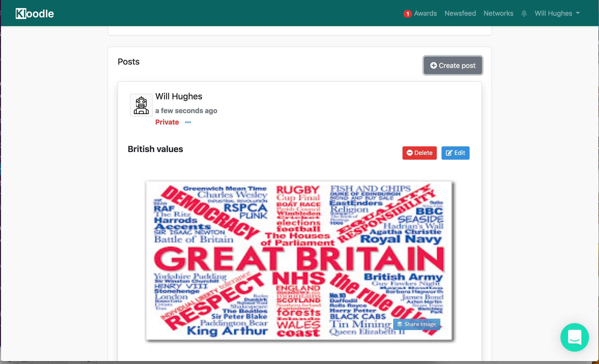Screen dimensions: 599x364
Task: Open the notifications bell icon
Action: (524, 13)
